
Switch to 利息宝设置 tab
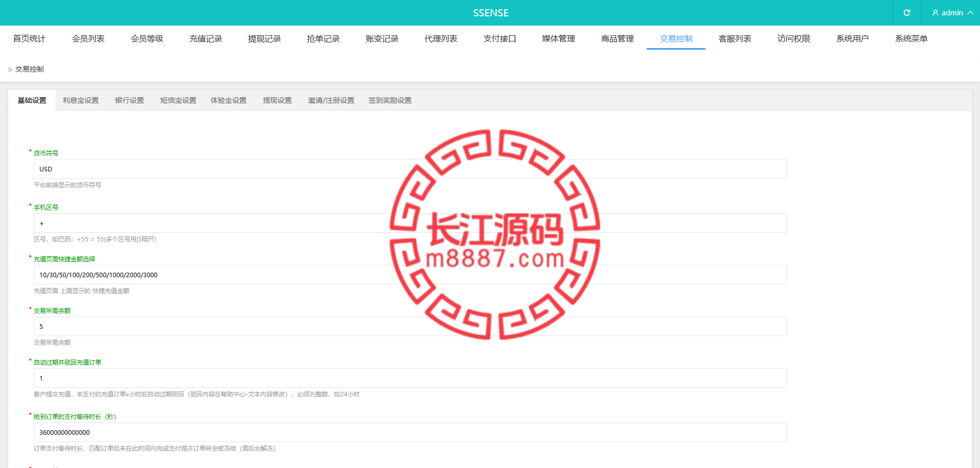pos(81,101)
